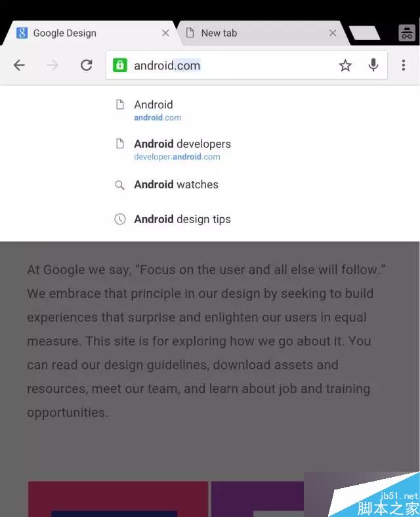
Task: Open Chrome's three-dot overflow menu
Action: tap(403, 65)
